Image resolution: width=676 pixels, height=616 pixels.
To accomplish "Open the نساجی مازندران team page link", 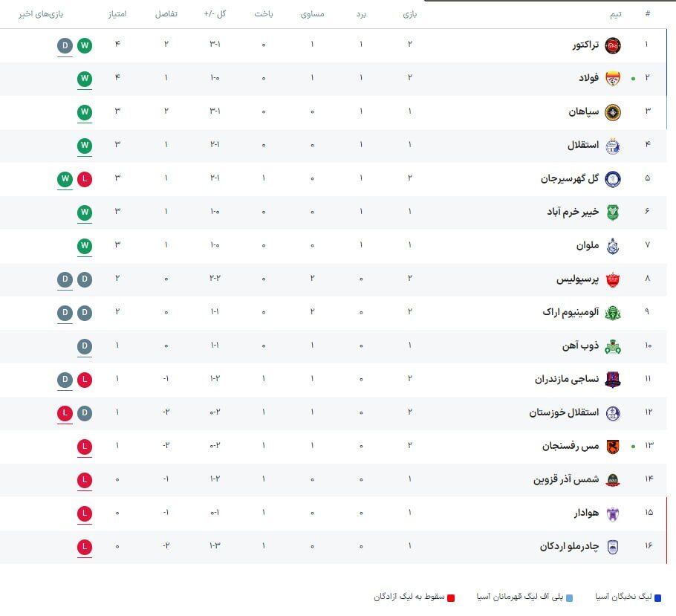I will coord(567,379).
